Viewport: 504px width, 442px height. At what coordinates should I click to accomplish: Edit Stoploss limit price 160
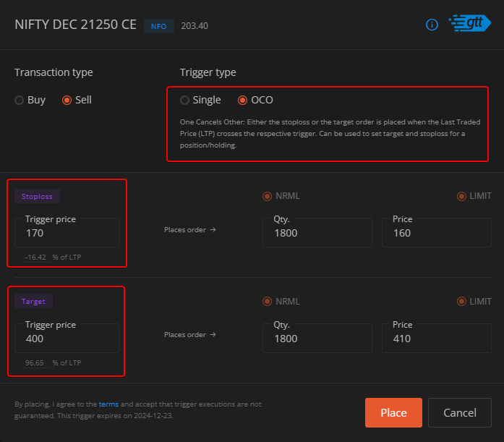click(437, 233)
